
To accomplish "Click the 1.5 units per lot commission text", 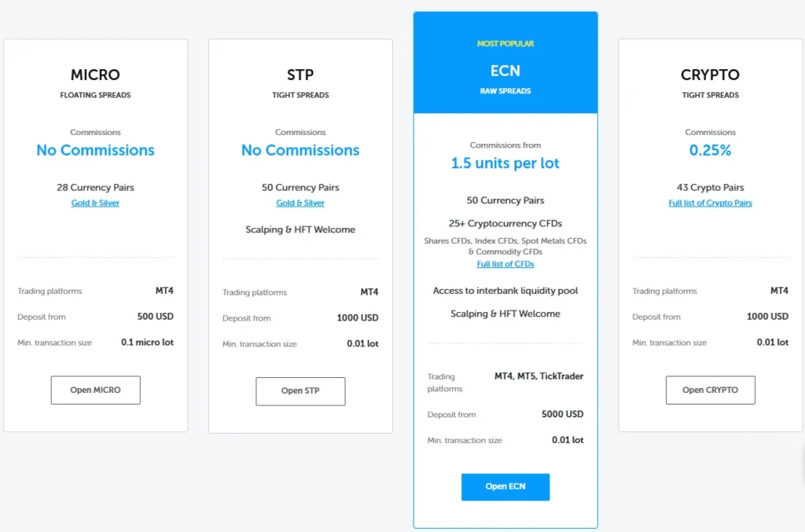I will (x=505, y=163).
